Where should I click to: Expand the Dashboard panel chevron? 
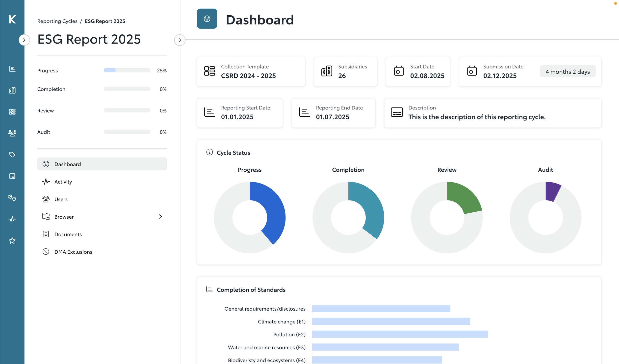coord(180,40)
